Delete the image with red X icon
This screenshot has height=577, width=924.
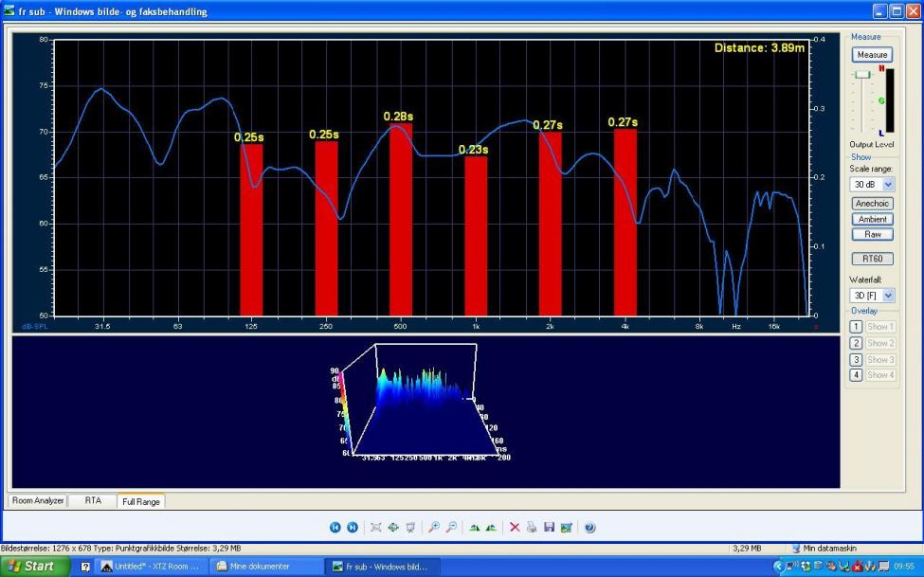tap(515, 527)
